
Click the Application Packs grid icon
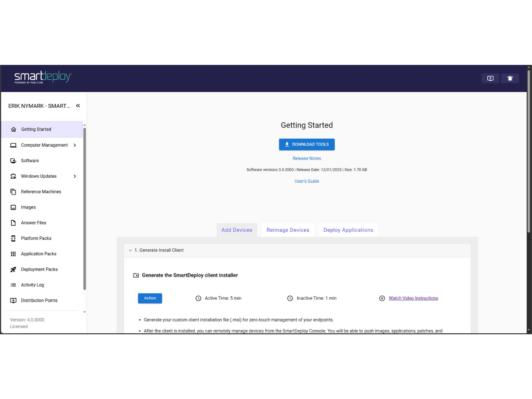click(x=13, y=254)
